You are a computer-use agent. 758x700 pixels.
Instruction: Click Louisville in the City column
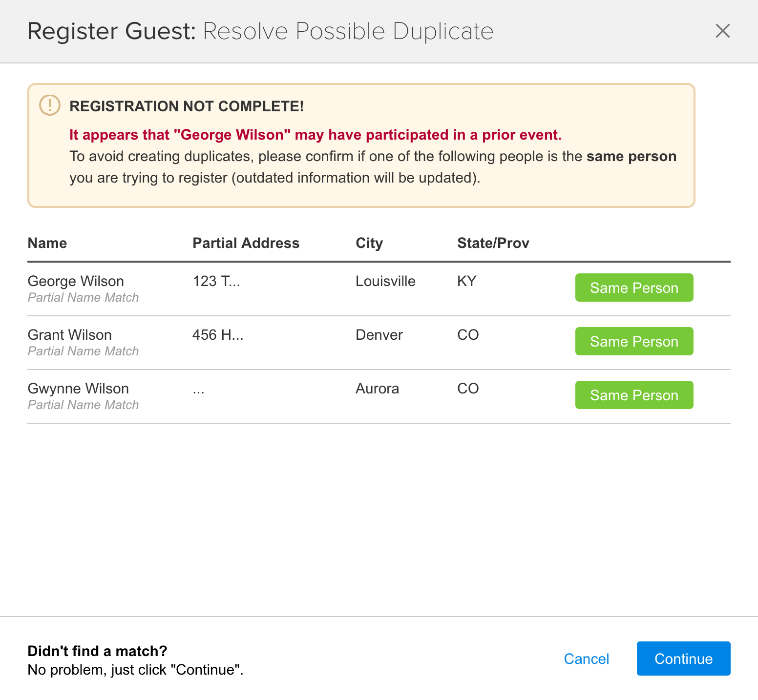[385, 281]
